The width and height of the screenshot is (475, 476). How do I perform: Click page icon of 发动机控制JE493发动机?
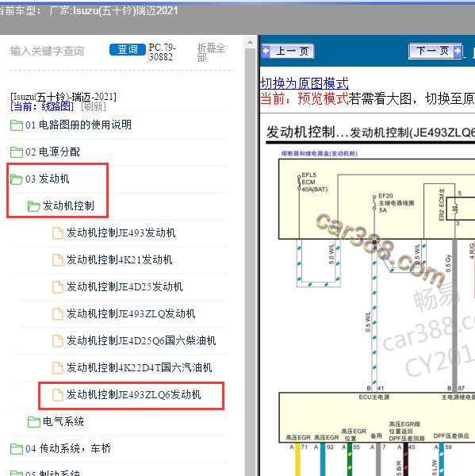[x=58, y=233]
